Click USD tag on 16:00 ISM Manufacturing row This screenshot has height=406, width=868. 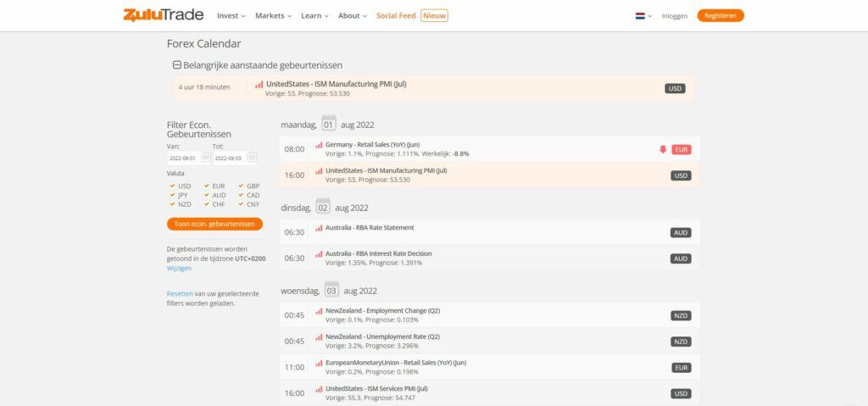[x=681, y=175]
